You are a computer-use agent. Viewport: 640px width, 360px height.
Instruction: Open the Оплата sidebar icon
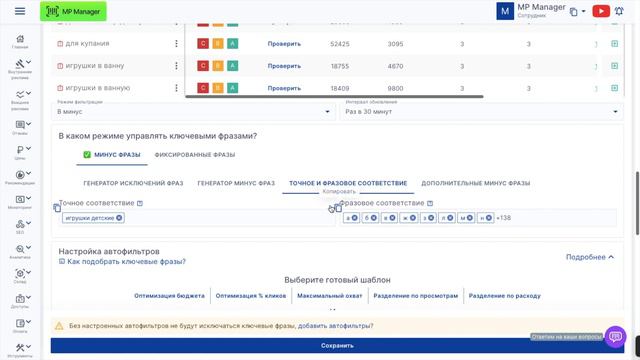tap(20, 323)
